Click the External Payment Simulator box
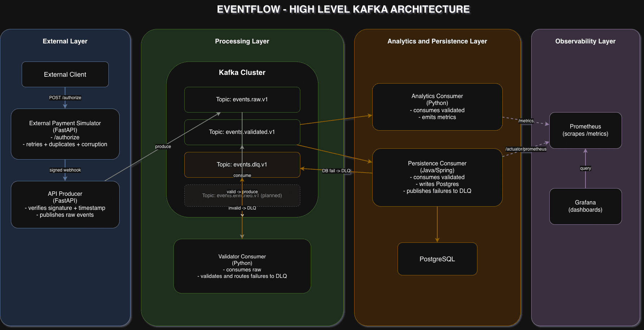The height and width of the screenshot is (330, 644). 65,134
